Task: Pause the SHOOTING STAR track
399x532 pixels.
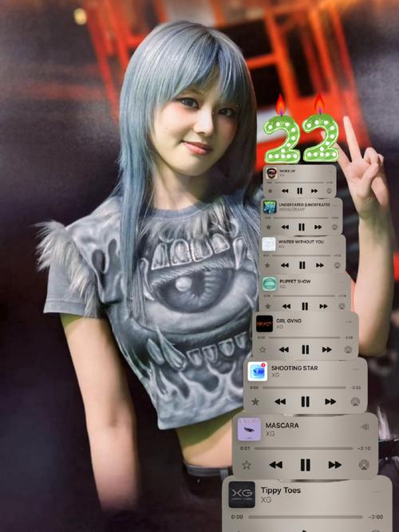Action: pos(306,402)
